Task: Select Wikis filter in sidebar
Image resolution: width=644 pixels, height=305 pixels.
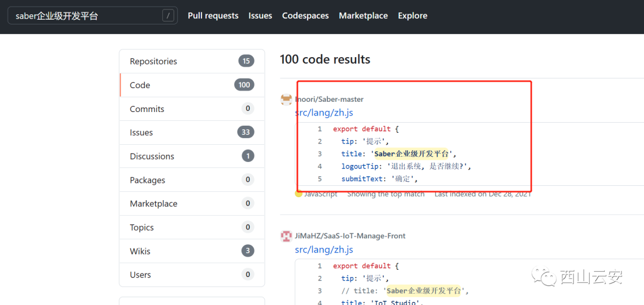Action: point(192,251)
